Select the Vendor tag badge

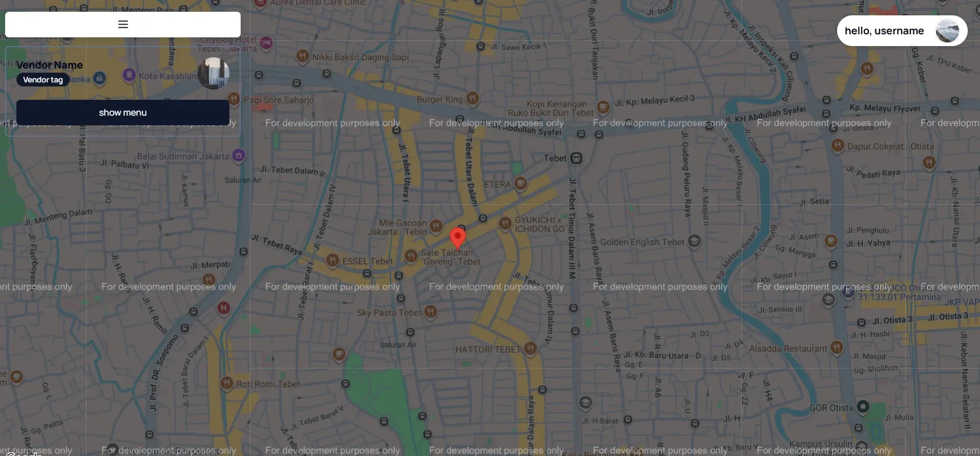[43, 80]
